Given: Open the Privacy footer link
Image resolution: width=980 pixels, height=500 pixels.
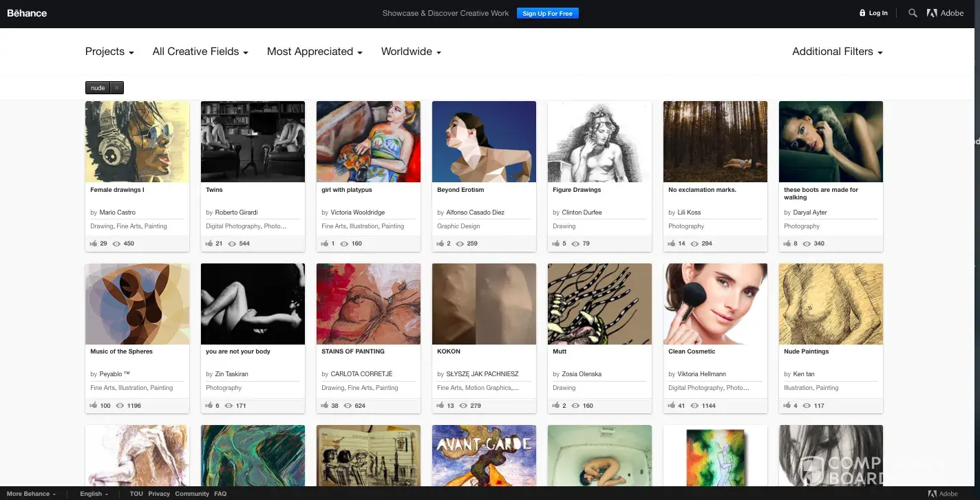Looking at the screenshot, I should [159, 494].
